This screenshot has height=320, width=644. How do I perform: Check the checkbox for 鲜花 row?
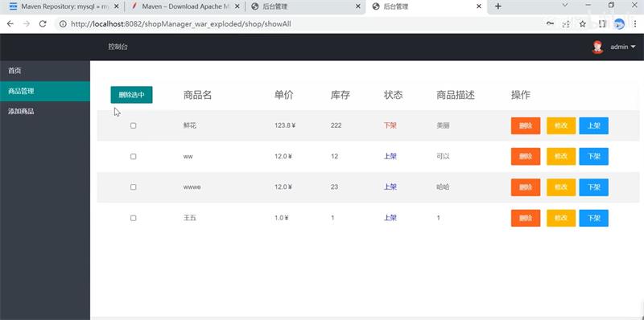point(133,125)
